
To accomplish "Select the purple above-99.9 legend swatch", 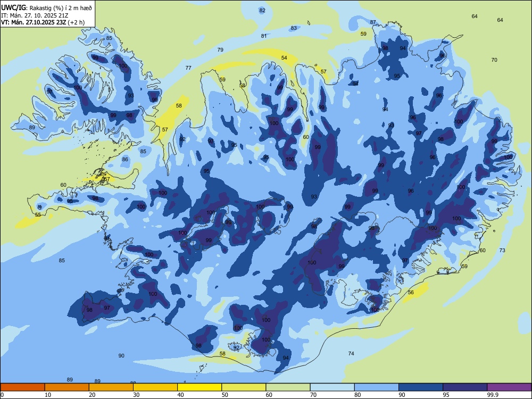I will pyautogui.click(x=510, y=387).
